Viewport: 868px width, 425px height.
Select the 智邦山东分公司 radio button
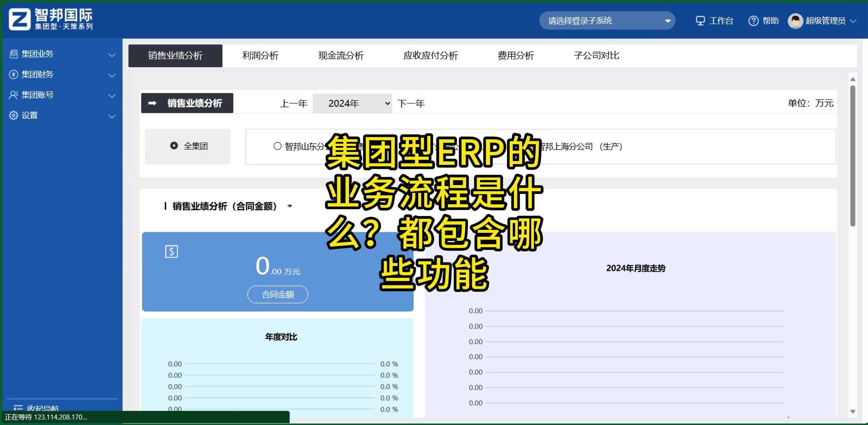tap(277, 146)
